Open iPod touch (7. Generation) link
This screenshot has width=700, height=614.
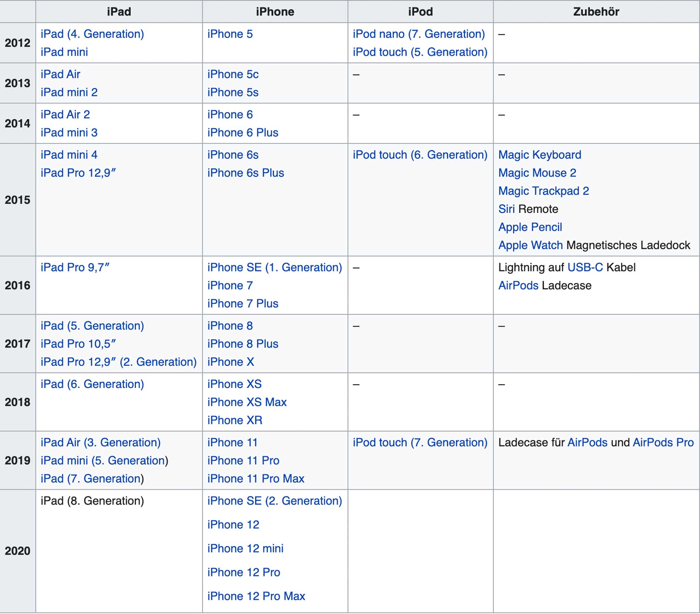click(420, 443)
